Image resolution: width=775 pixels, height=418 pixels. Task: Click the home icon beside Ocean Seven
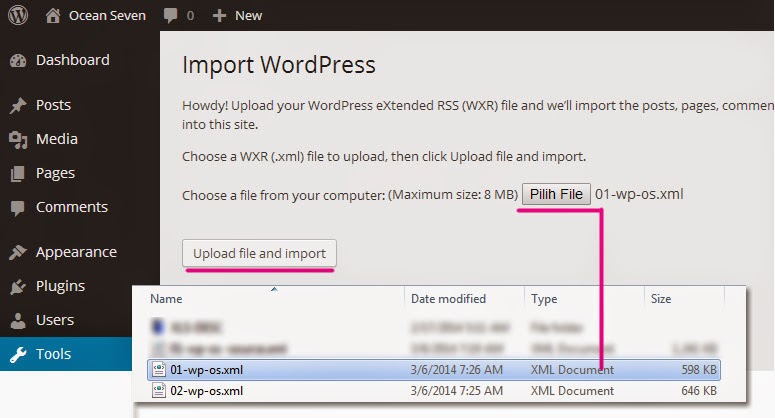[x=53, y=16]
